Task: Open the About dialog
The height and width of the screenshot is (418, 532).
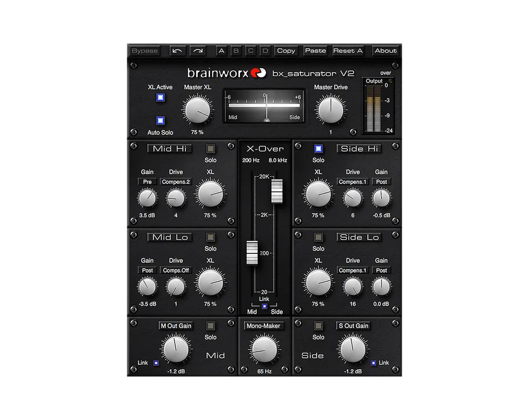Action: (x=386, y=51)
